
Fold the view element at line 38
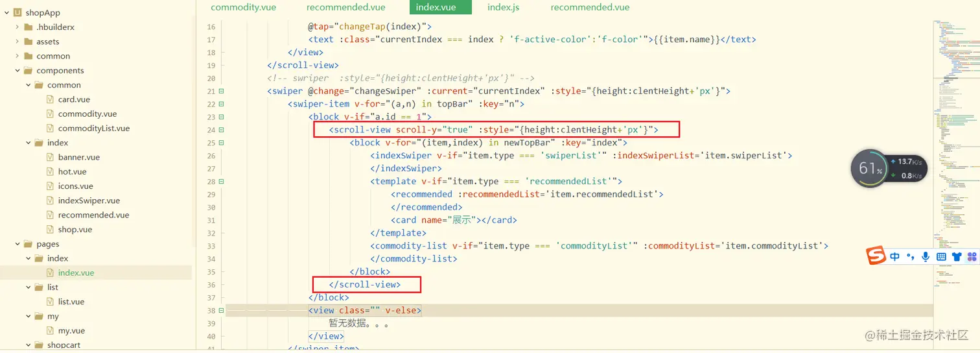click(221, 311)
